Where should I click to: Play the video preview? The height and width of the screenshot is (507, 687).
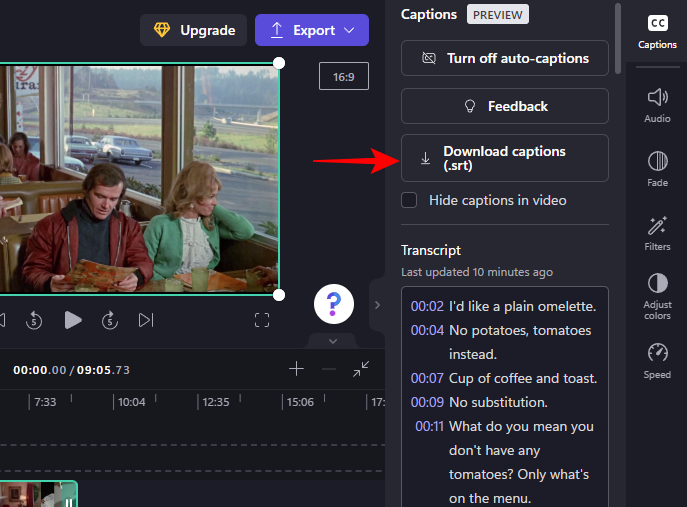pyautogui.click(x=73, y=320)
